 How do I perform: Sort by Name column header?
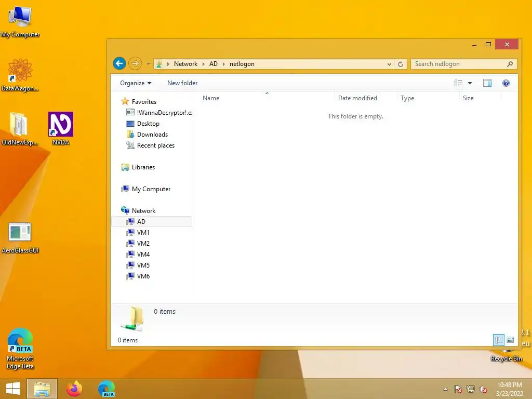point(267,98)
